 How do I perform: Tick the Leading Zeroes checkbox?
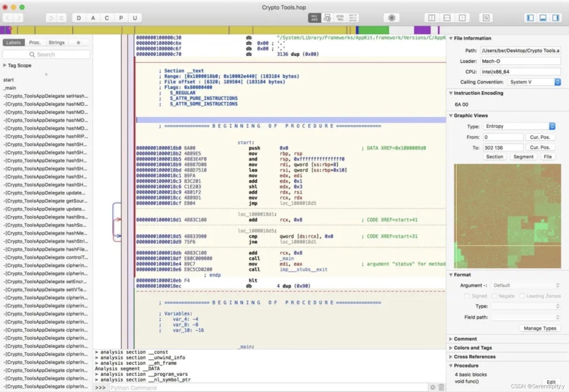(522, 296)
